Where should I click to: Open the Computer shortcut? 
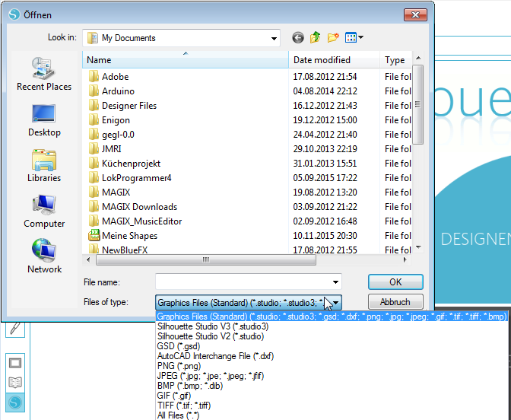click(44, 212)
